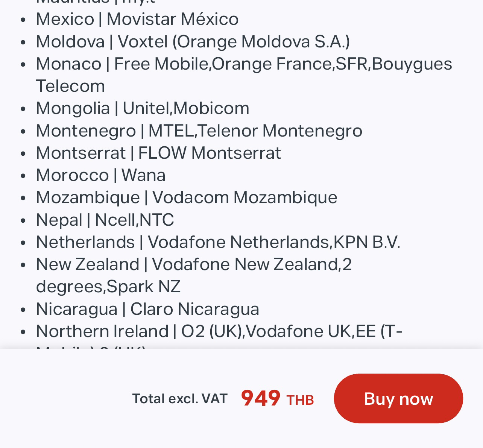Click Montserrat | FLOW Montserrat entry
483x448 pixels.
158,153
